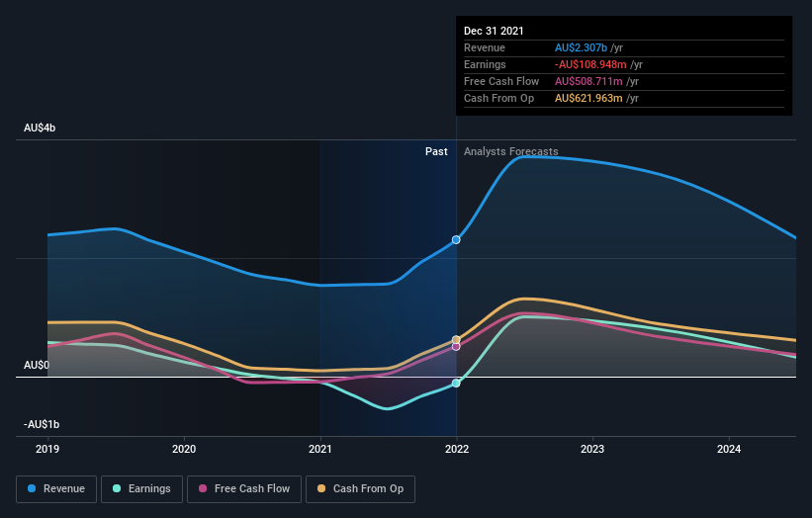Toggle the Cash From Op legend button
This screenshot has width=812, height=518.
(360, 489)
